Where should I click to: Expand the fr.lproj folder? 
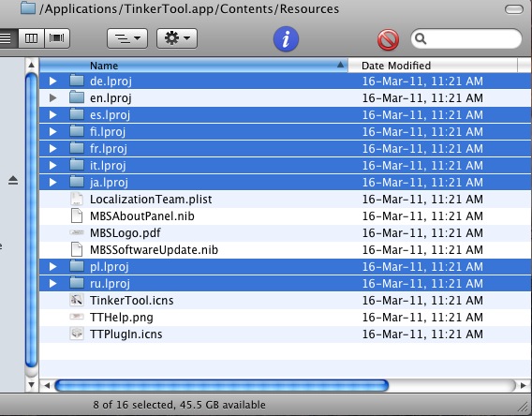[52, 148]
